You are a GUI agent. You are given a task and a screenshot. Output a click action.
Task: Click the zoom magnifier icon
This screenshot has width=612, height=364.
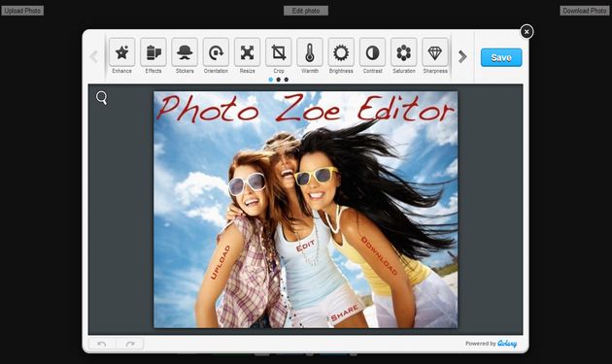click(x=101, y=97)
